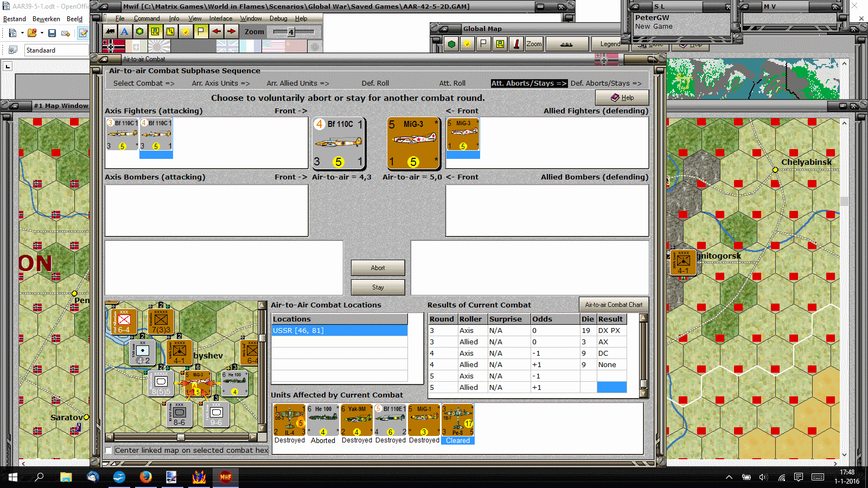Open the Bewerken menu in OpenOffice
Image resolution: width=868 pixels, height=488 pixels.
coord(46,19)
